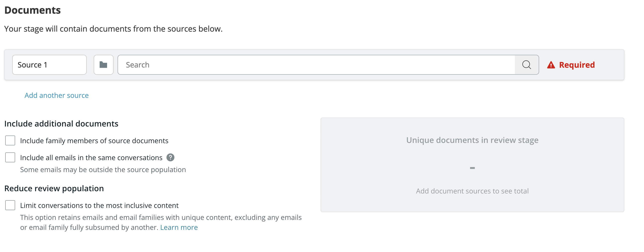Focus the Source 1 name field
Screen dimensions: 644x252
click(x=49, y=65)
